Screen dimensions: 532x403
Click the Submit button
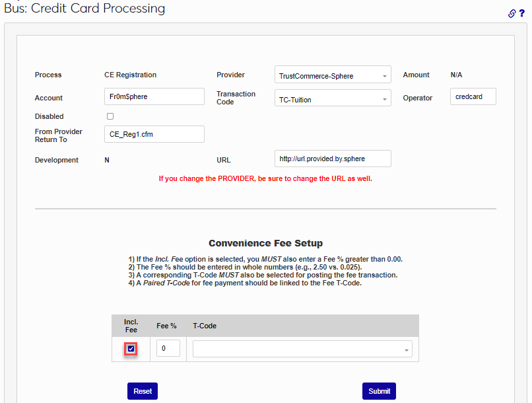[x=379, y=391]
